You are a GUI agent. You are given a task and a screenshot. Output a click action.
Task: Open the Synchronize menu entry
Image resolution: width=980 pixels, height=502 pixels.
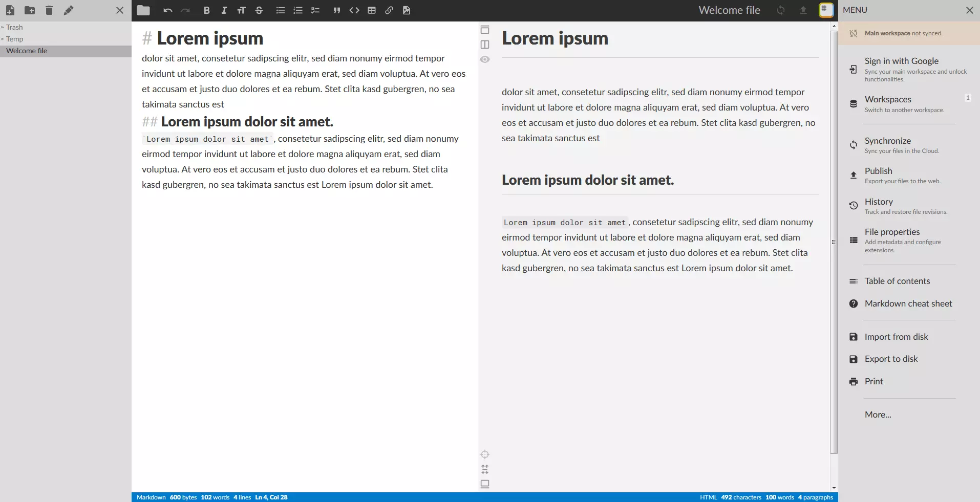click(x=909, y=145)
